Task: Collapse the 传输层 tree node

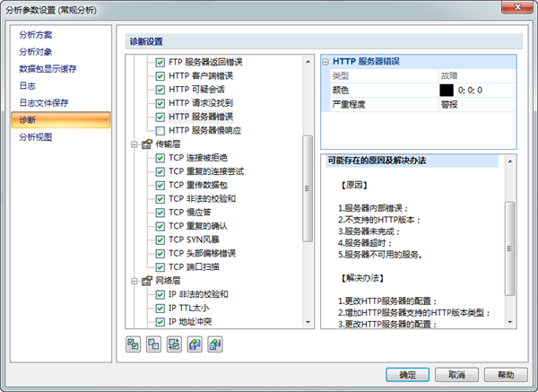Action: pos(134,144)
